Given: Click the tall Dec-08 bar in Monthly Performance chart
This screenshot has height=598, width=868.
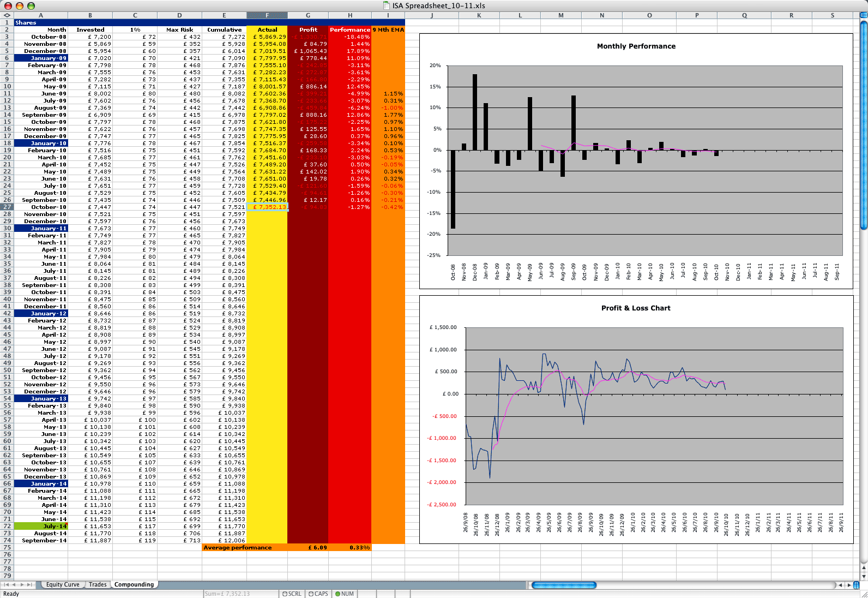Looking at the screenshot, I should 475,112.
